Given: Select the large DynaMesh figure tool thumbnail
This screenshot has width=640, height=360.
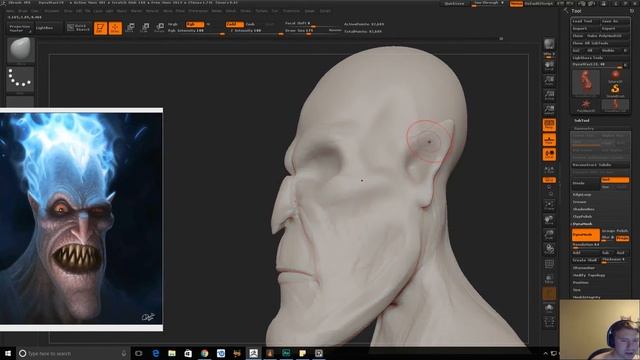Looking at the screenshot, I should [x=586, y=83].
